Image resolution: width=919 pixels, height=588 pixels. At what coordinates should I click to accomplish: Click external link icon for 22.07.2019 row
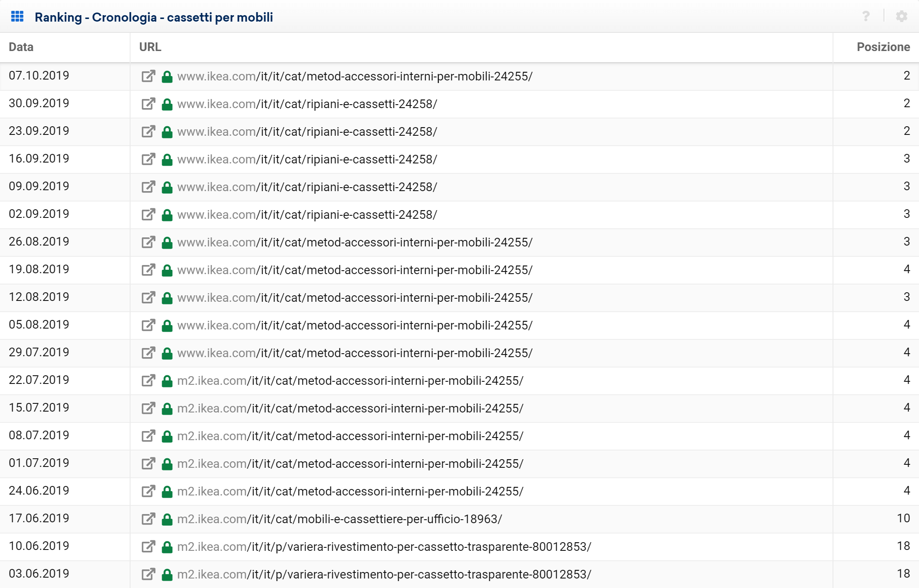pos(148,381)
